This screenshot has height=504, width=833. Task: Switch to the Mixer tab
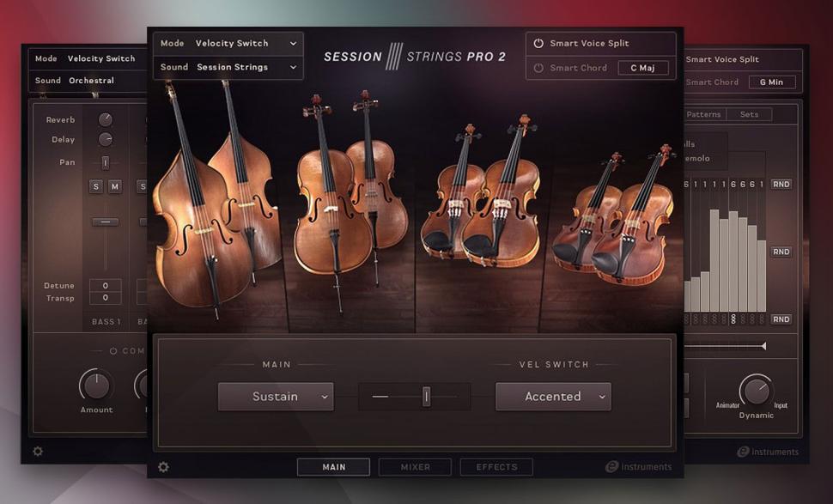pyautogui.click(x=414, y=467)
